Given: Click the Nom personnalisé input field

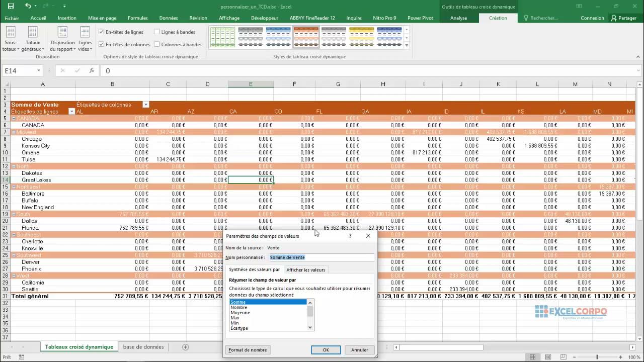Looking at the screenshot, I should pos(322,257).
